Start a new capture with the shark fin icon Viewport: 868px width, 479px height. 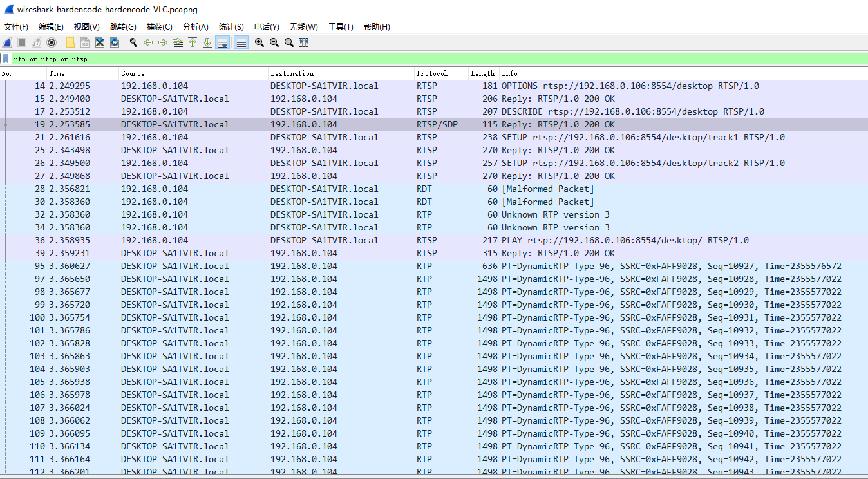[x=6, y=42]
